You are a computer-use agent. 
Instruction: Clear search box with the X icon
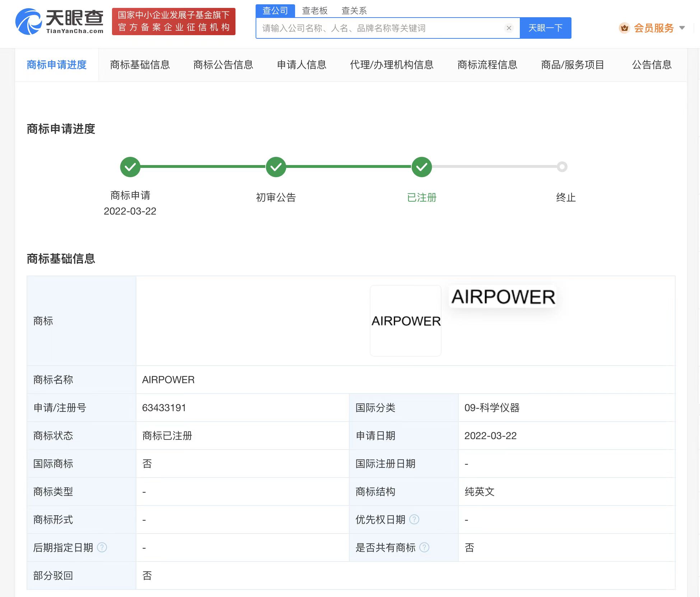tap(508, 28)
